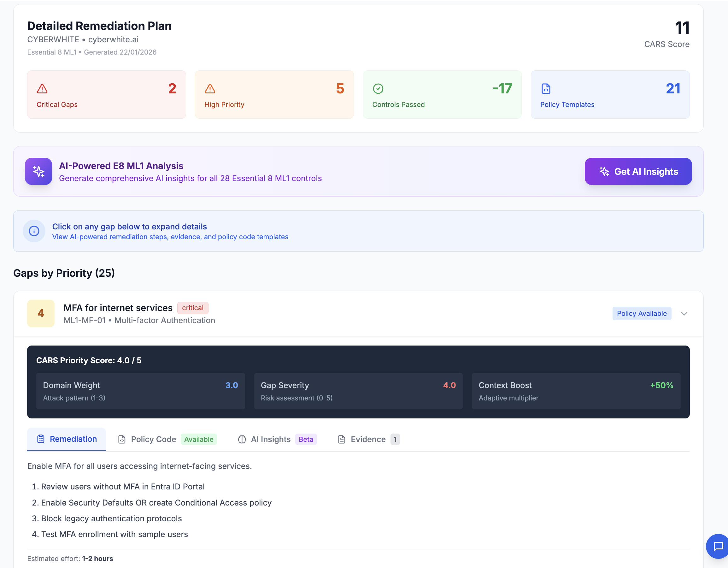Collapse the MFA for internet services gap
This screenshot has width=728, height=568.
(684, 314)
